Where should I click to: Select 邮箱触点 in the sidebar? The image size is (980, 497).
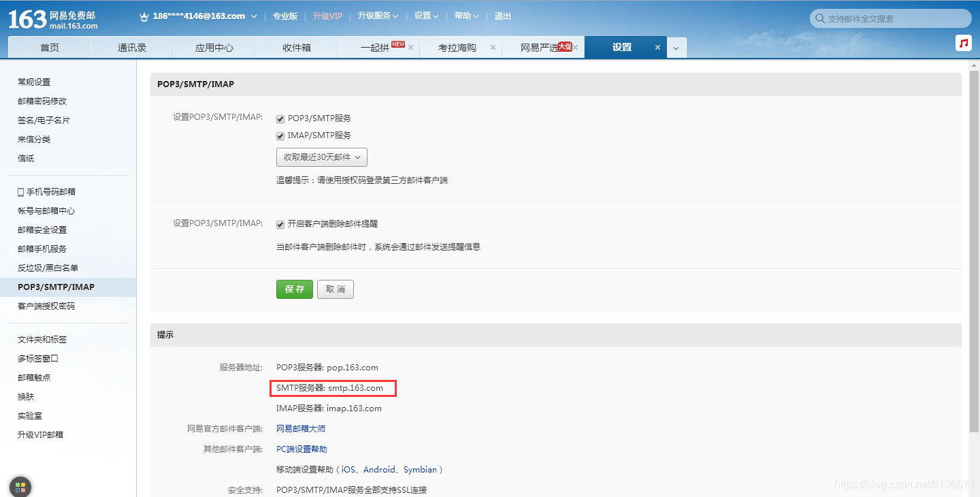point(34,378)
